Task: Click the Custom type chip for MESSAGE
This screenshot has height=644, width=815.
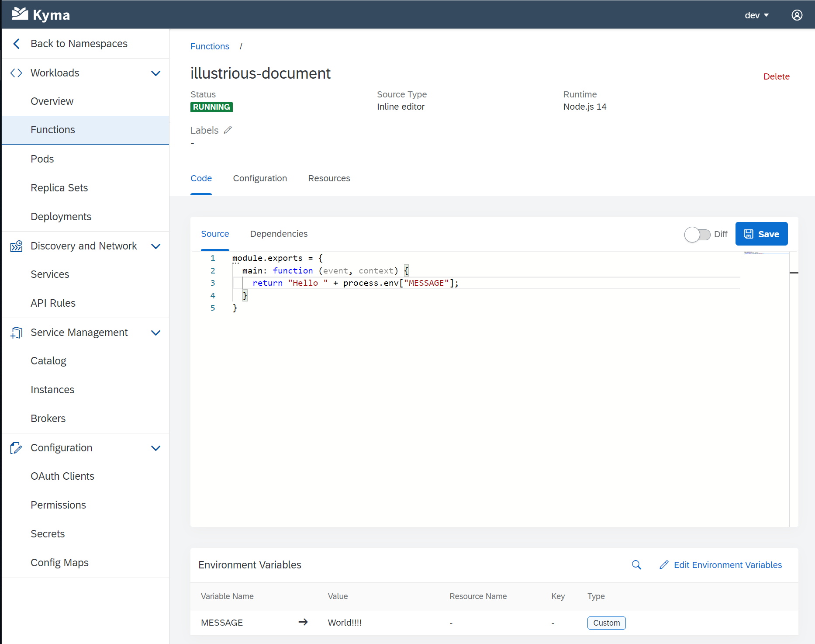Action: [x=606, y=623]
